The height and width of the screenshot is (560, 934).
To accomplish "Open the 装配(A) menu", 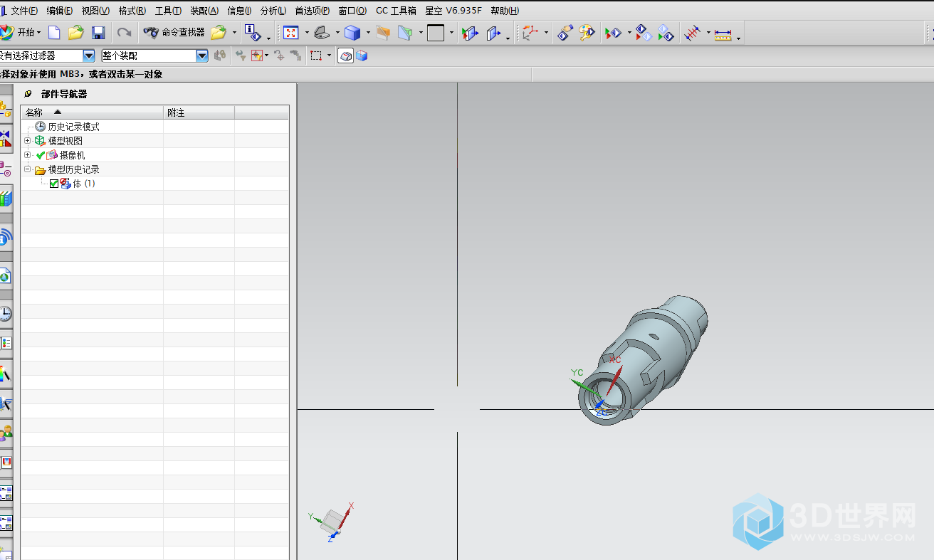I will [204, 11].
